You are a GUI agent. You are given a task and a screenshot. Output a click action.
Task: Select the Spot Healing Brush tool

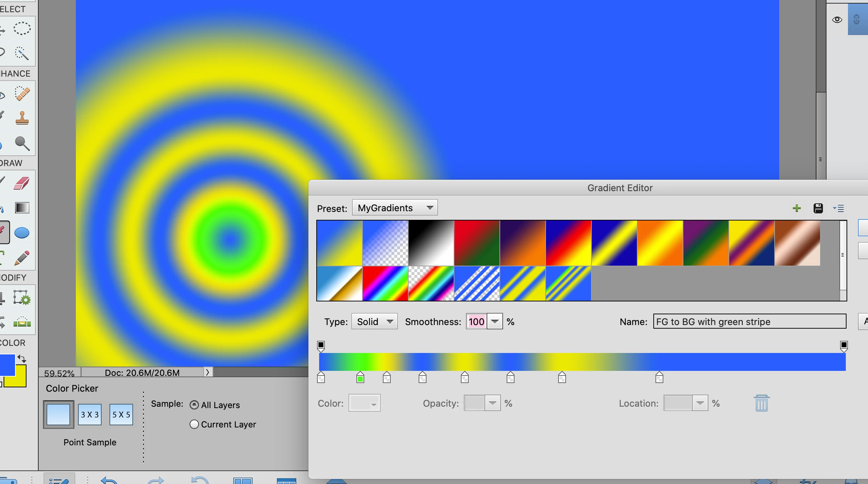[22, 94]
